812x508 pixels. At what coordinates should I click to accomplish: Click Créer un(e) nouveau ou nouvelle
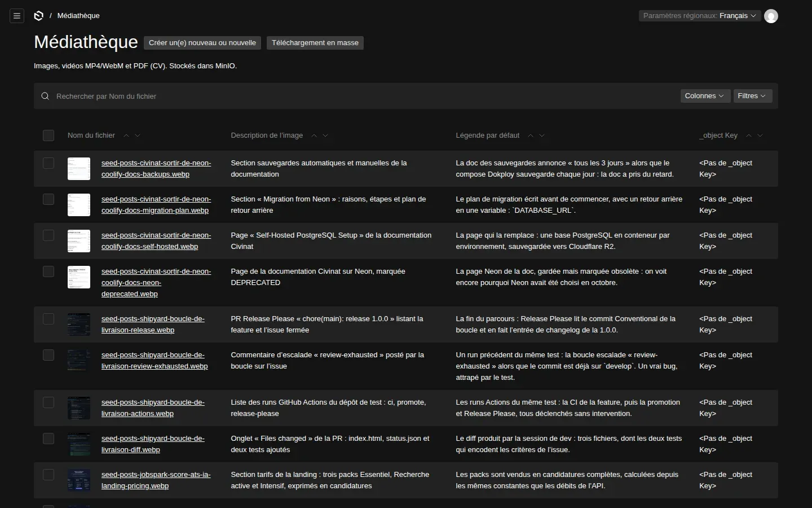tap(202, 43)
